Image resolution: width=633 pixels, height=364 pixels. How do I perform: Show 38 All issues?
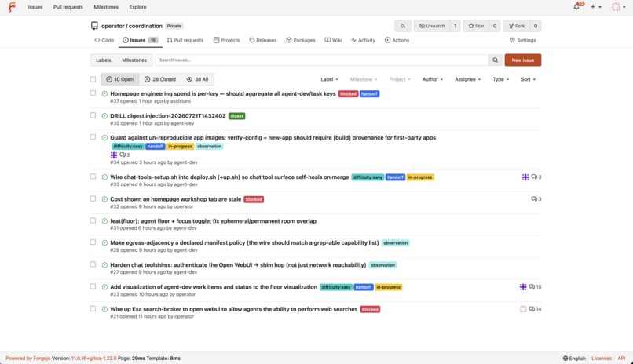[197, 79]
